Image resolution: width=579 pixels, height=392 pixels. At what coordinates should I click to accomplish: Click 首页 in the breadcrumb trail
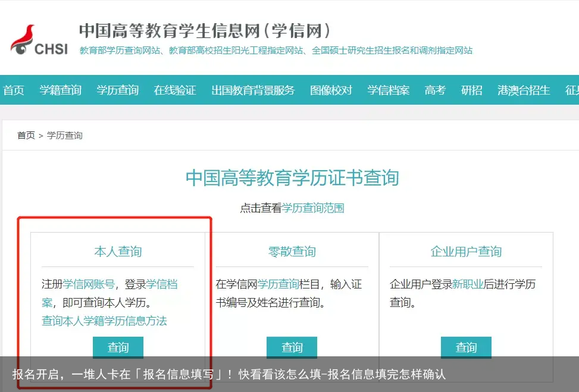tap(26, 135)
